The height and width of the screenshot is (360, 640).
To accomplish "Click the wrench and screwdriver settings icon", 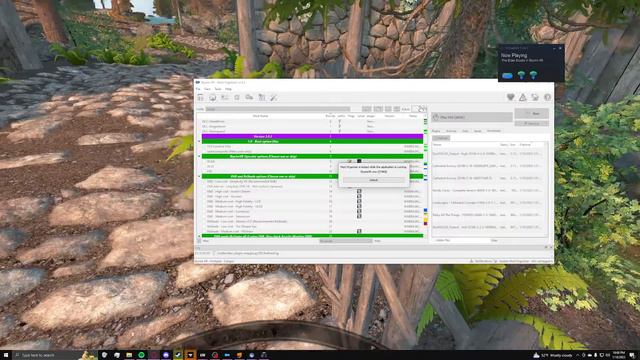I will (x=273, y=97).
